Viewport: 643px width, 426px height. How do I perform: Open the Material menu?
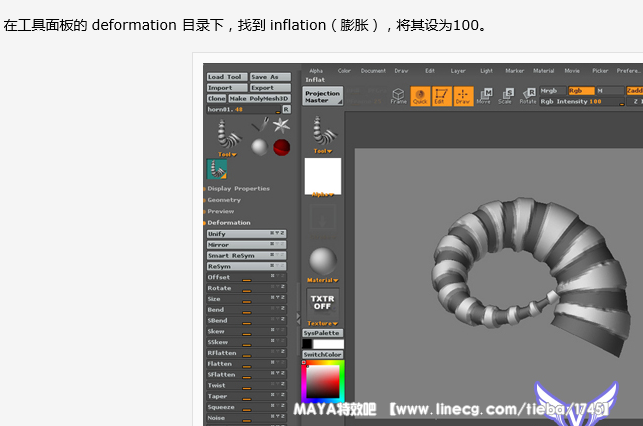543,71
